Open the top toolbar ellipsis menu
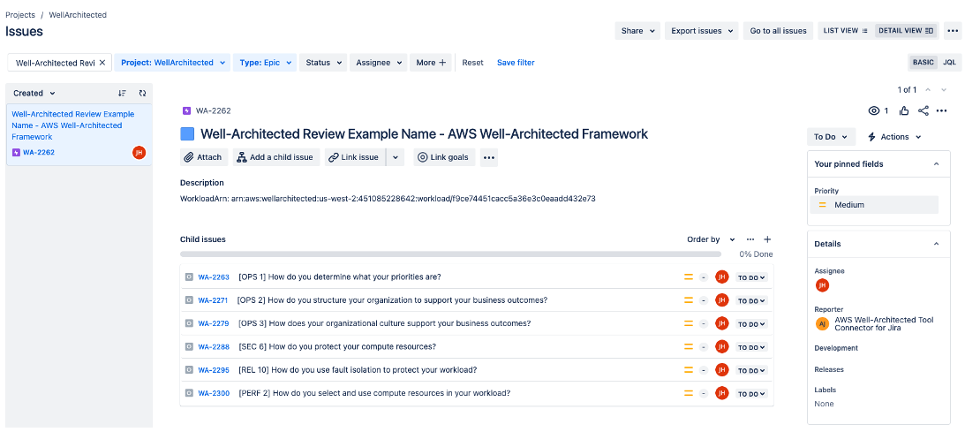The image size is (980, 447). click(x=952, y=31)
